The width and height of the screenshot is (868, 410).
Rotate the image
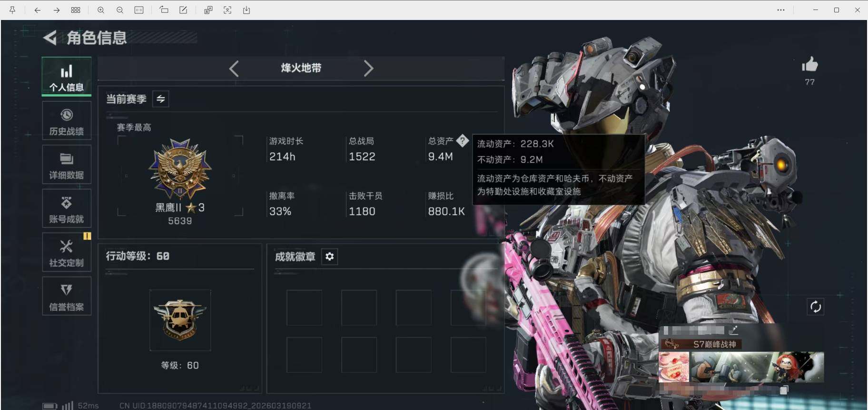[x=164, y=10]
